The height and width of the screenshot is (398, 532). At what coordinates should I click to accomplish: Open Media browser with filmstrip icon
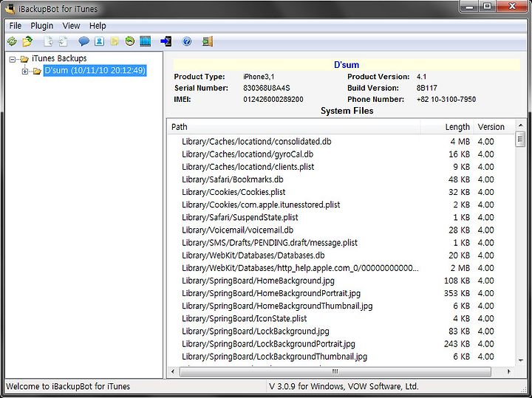[x=146, y=41]
